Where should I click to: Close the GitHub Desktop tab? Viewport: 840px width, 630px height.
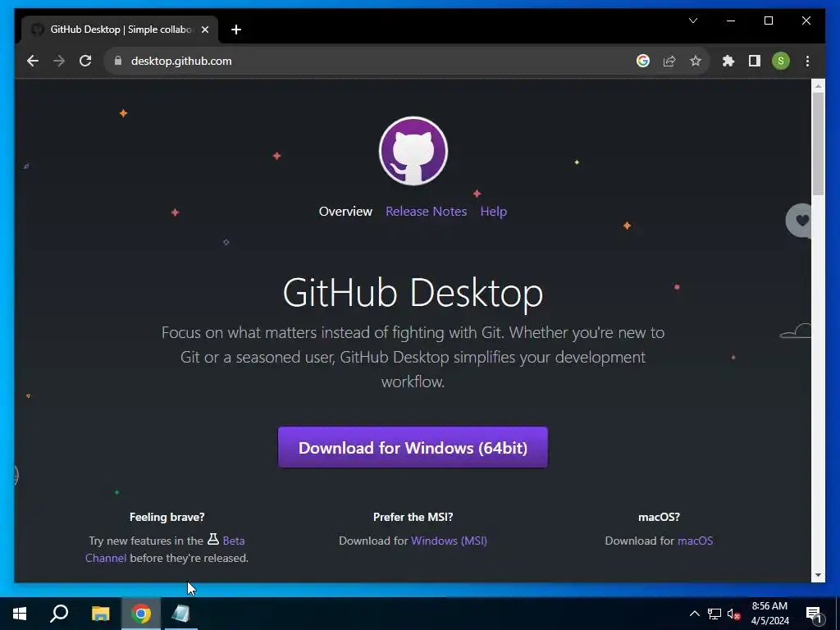(x=204, y=30)
